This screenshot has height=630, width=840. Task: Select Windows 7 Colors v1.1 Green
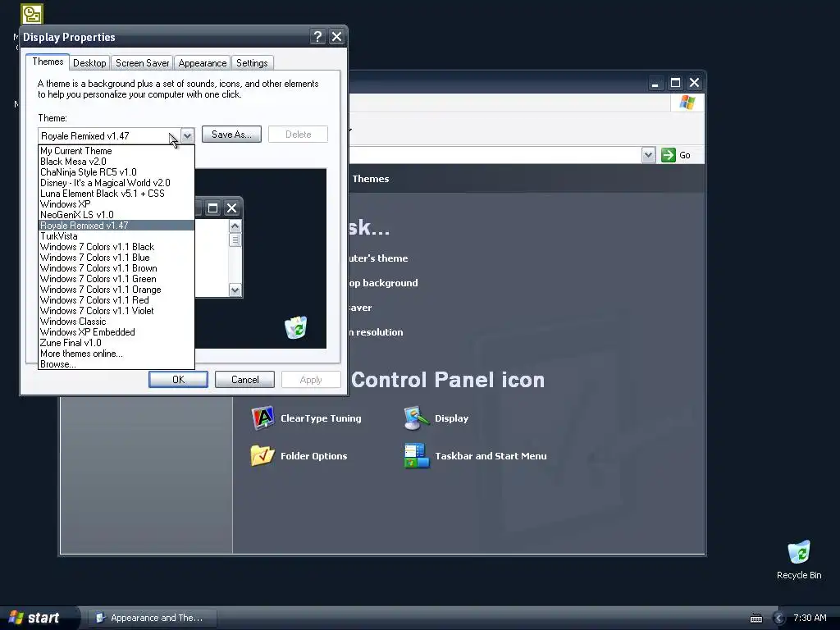[116, 279]
